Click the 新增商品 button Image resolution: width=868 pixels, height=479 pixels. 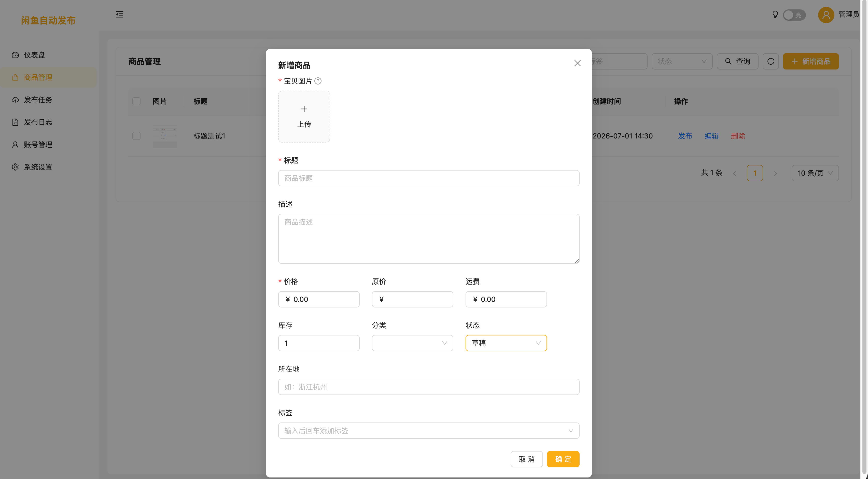pyautogui.click(x=811, y=61)
